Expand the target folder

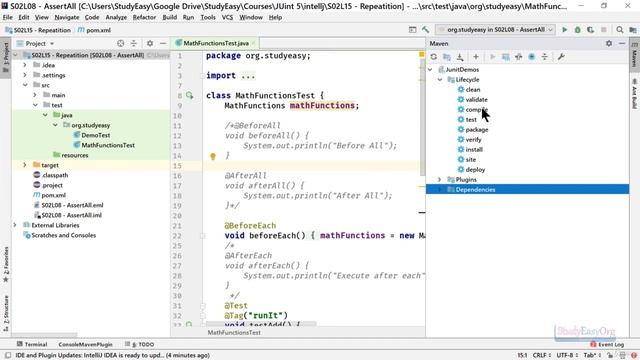(25, 165)
